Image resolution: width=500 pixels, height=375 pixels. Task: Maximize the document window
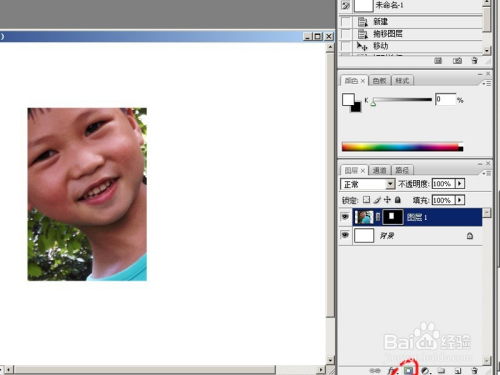[318, 36]
